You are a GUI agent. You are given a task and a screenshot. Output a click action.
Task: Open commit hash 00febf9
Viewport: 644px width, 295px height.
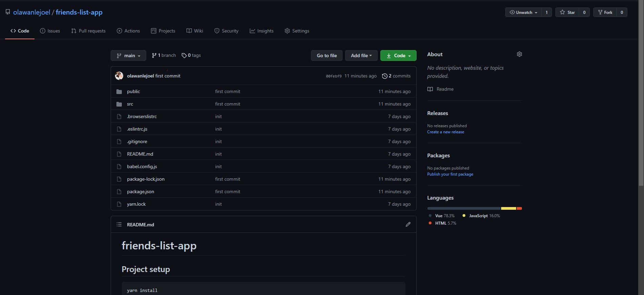[334, 76]
